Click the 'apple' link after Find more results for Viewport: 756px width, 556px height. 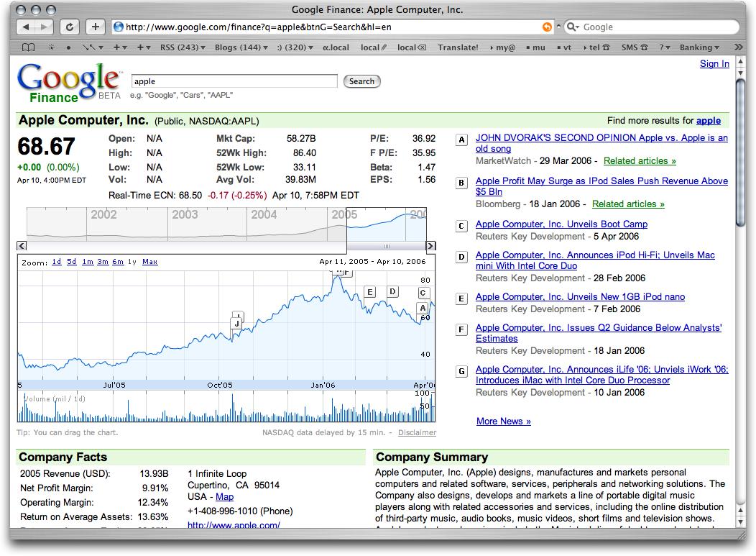709,121
